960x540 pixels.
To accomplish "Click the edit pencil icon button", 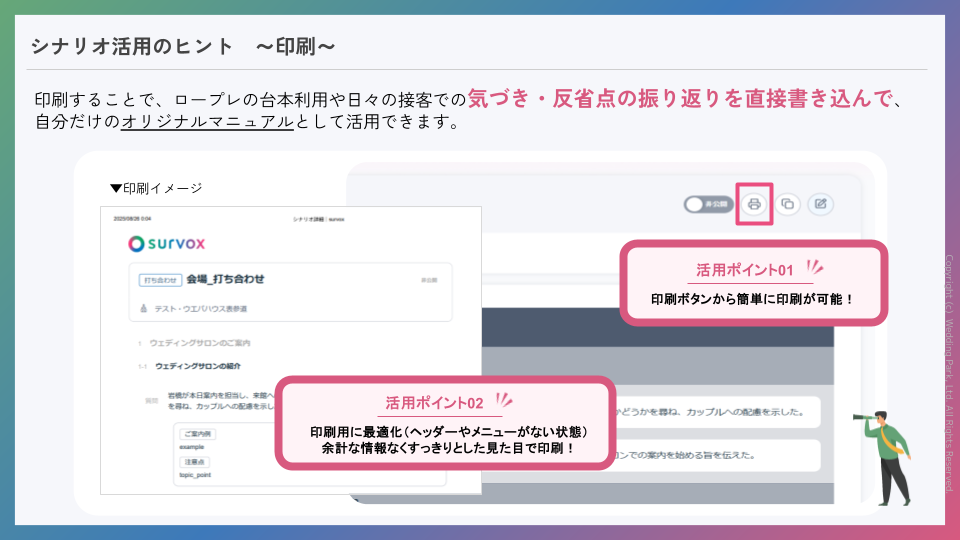I will [x=820, y=204].
